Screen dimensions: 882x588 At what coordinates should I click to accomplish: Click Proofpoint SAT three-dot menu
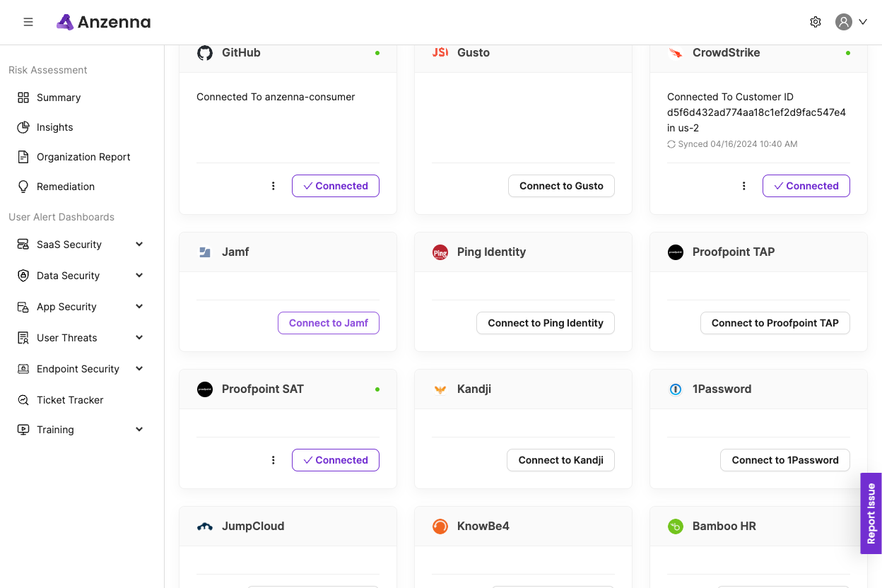coord(274,460)
